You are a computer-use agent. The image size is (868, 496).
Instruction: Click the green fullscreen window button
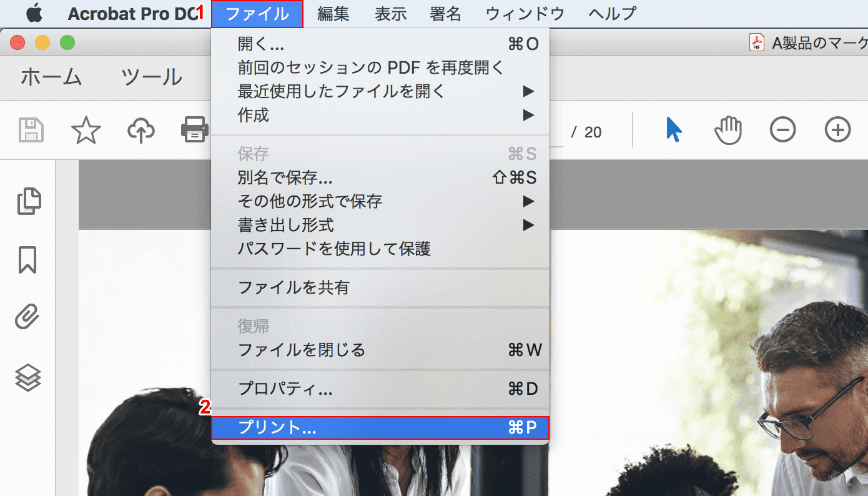(67, 43)
